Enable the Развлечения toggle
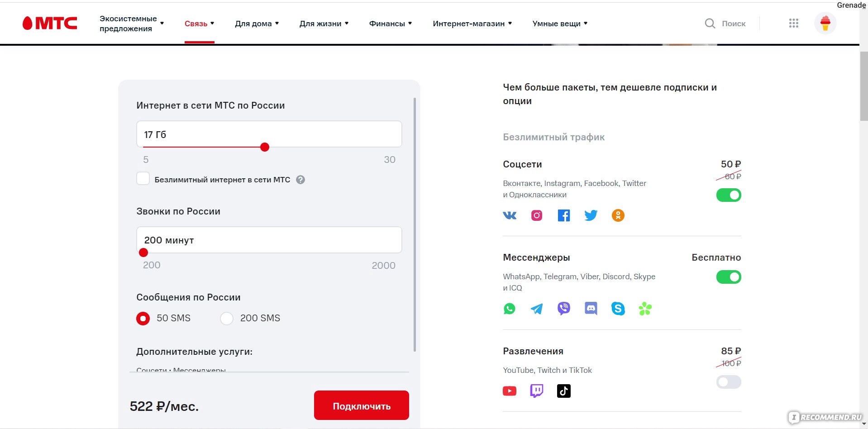 point(729,382)
